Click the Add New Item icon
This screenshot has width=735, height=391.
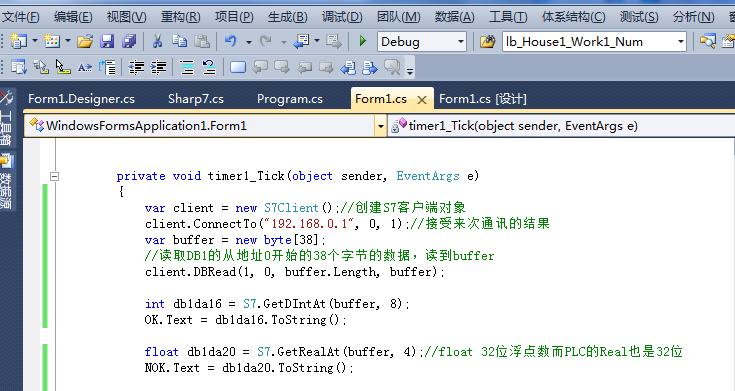coord(52,42)
